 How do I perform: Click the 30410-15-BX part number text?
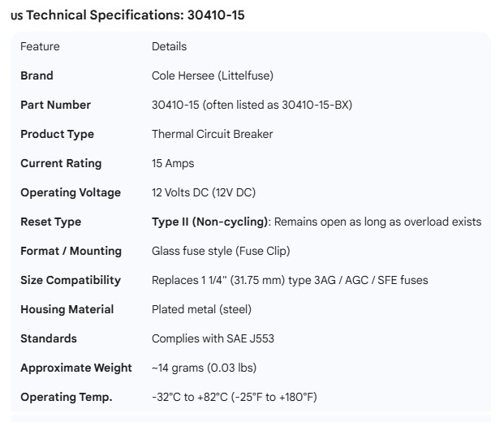click(x=321, y=105)
